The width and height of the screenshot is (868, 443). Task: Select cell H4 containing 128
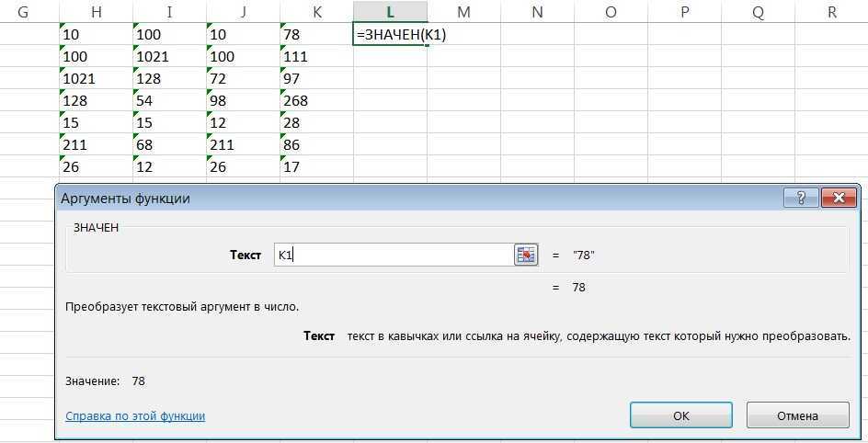[x=96, y=101]
